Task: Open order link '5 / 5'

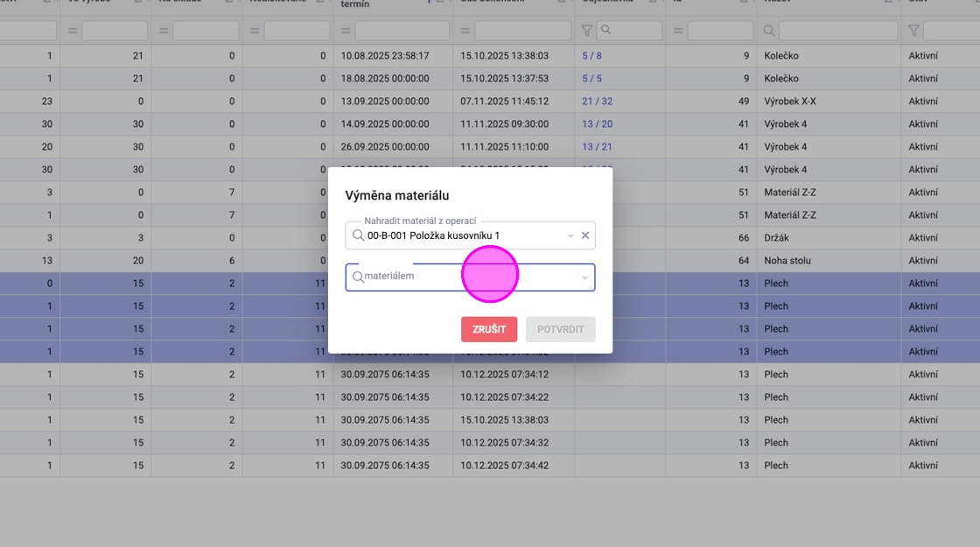Action: [x=591, y=79]
